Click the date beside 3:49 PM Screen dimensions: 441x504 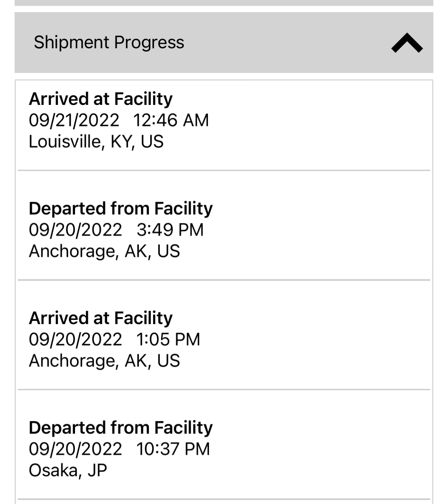tap(75, 230)
